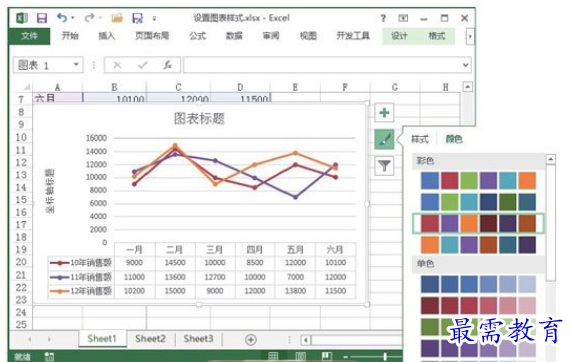This screenshot has height=362, width=571.
Task: Open the 文件 File tab
Action: [x=29, y=36]
